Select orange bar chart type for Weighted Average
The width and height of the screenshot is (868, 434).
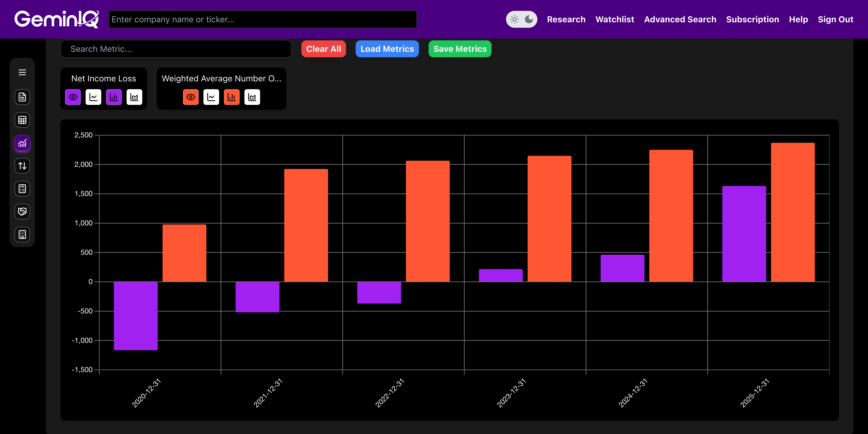click(x=231, y=97)
